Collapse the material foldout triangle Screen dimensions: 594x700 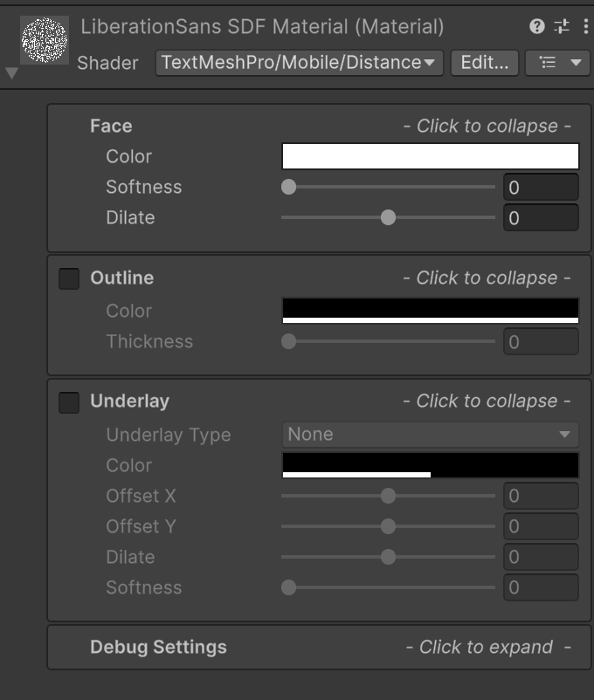pos(12,73)
